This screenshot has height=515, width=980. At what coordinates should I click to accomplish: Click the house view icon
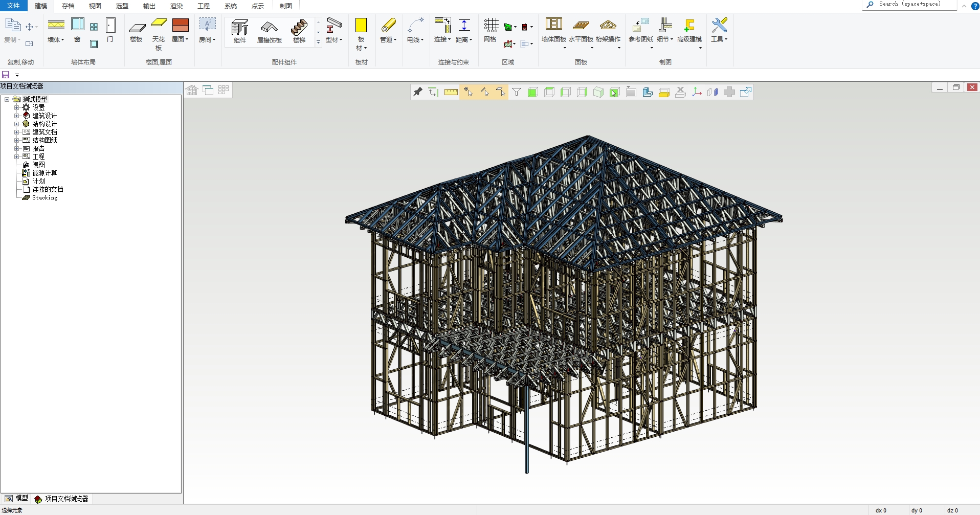(x=192, y=90)
